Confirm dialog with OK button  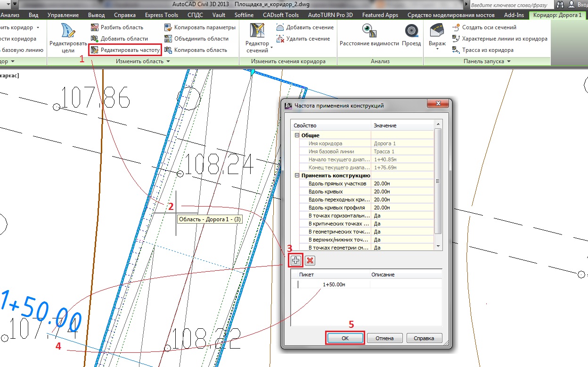345,338
